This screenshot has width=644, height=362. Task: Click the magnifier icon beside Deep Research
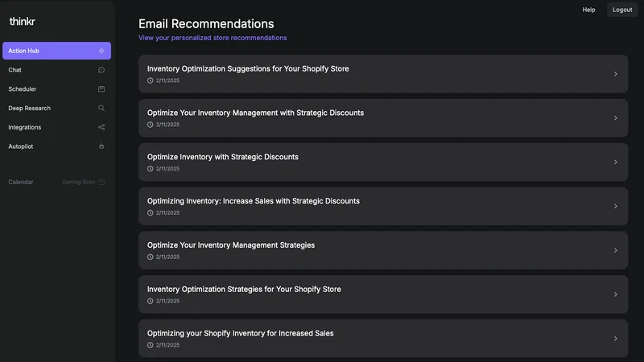click(x=101, y=108)
